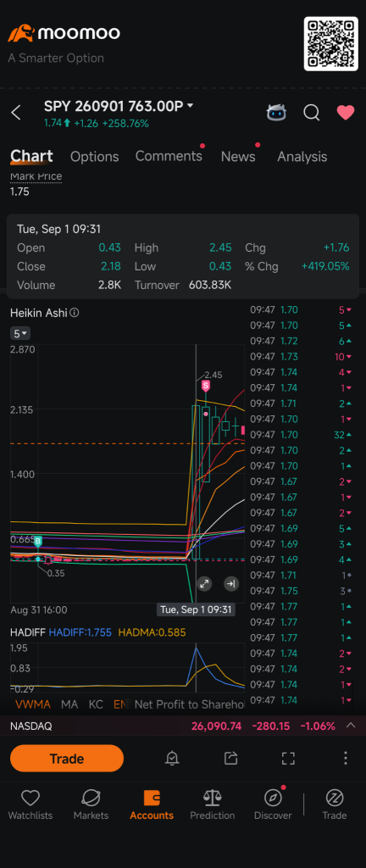Tap the moomoo logo
This screenshot has width=366, height=868.
[x=64, y=33]
